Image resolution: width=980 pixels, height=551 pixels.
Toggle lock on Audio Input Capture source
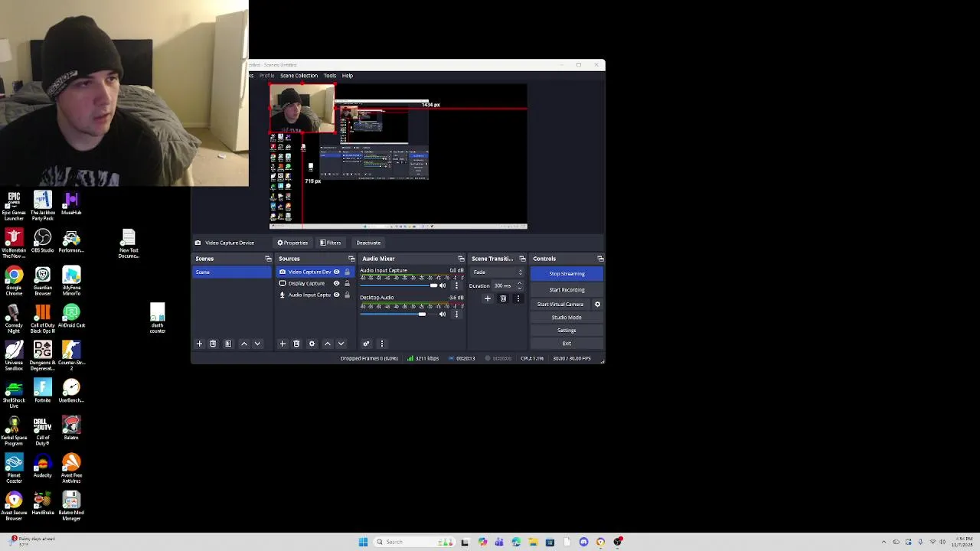pos(347,295)
